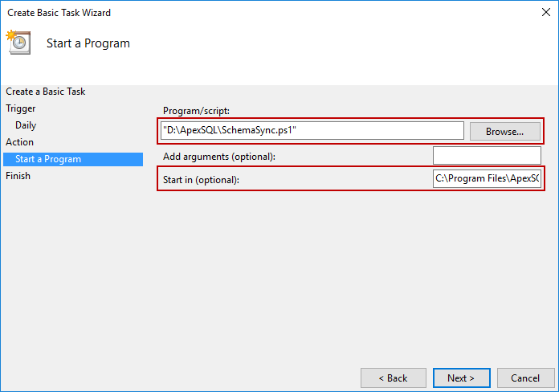Click the Start a Program page heading
Screen dimensions: 559x392
[x=88, y=43]
